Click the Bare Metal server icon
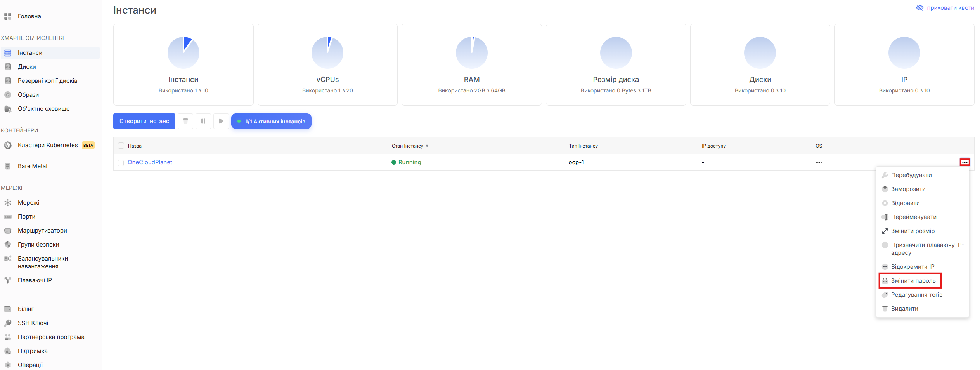 [8, 166]
